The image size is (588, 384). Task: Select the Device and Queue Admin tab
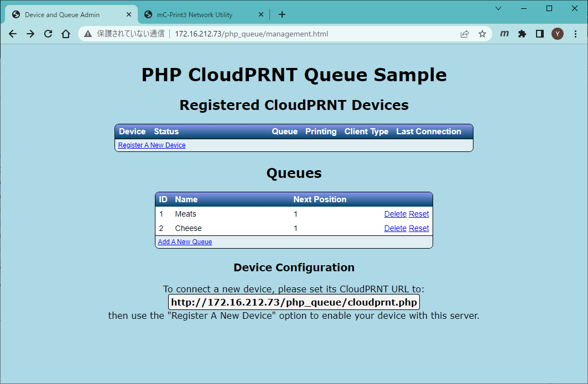point(62,15)
